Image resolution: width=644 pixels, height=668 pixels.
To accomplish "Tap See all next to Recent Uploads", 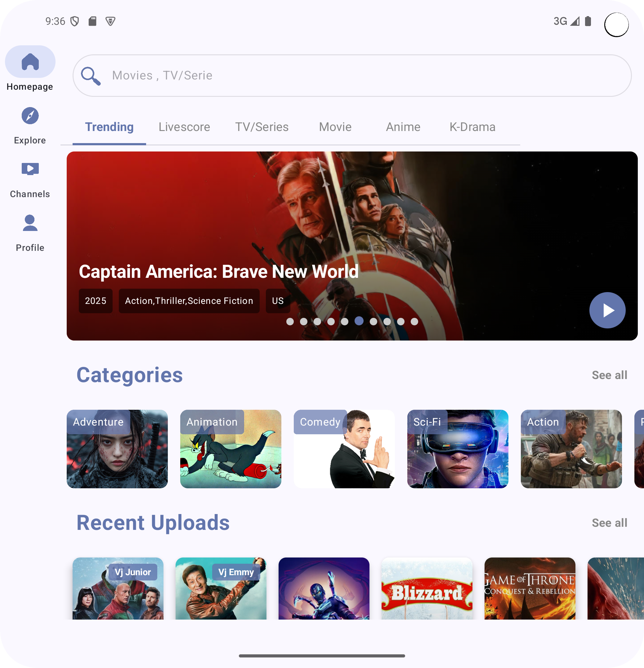I will (x=609, y=523).
